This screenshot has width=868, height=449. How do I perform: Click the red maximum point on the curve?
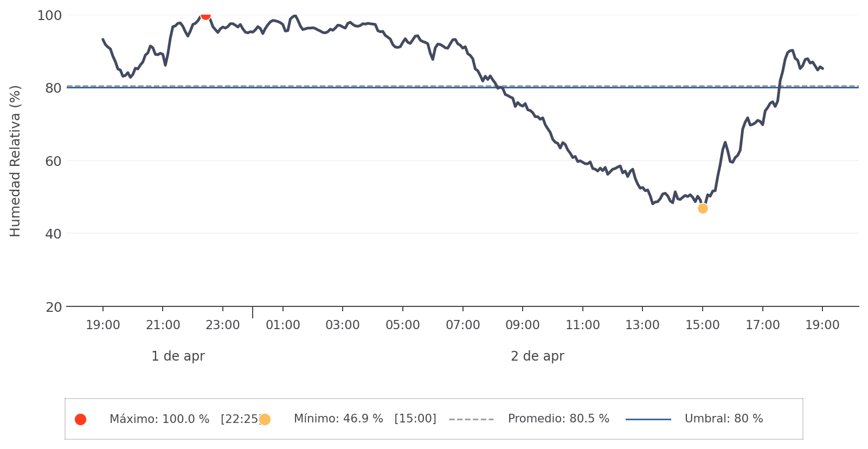[205, 15]
